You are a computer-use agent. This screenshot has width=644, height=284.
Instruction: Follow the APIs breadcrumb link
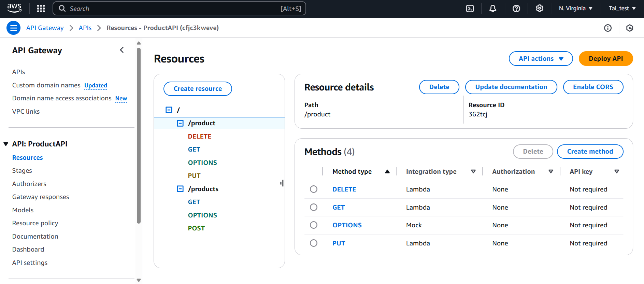pos(85,28)
